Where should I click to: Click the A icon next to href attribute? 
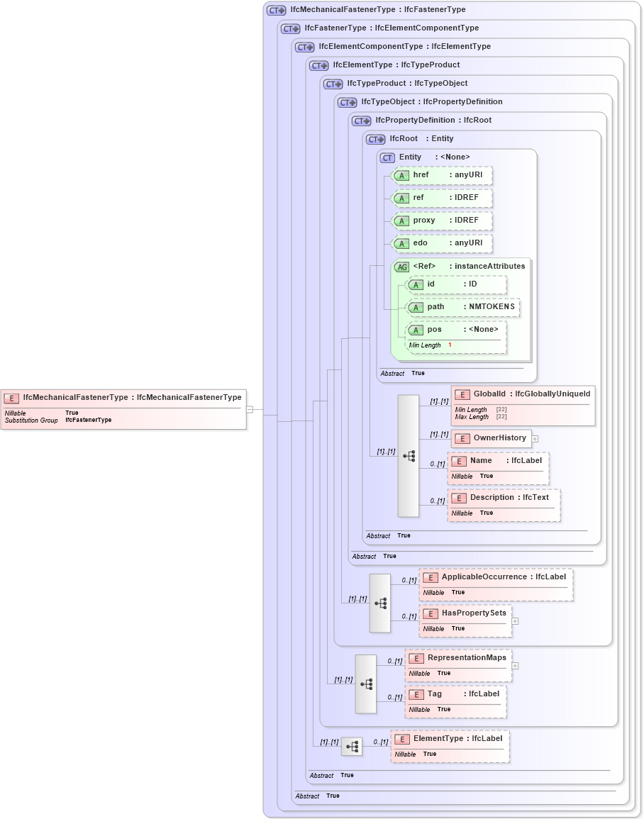[x=402, y=175]
